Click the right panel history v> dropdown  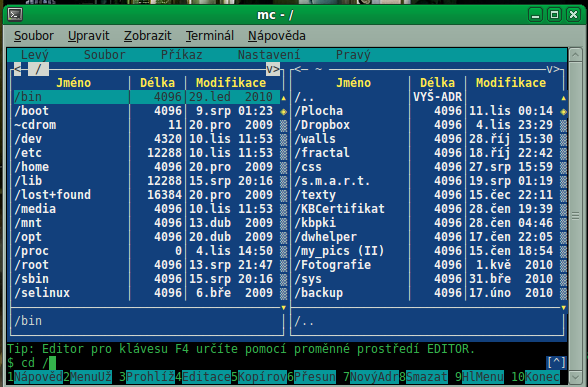553,69
